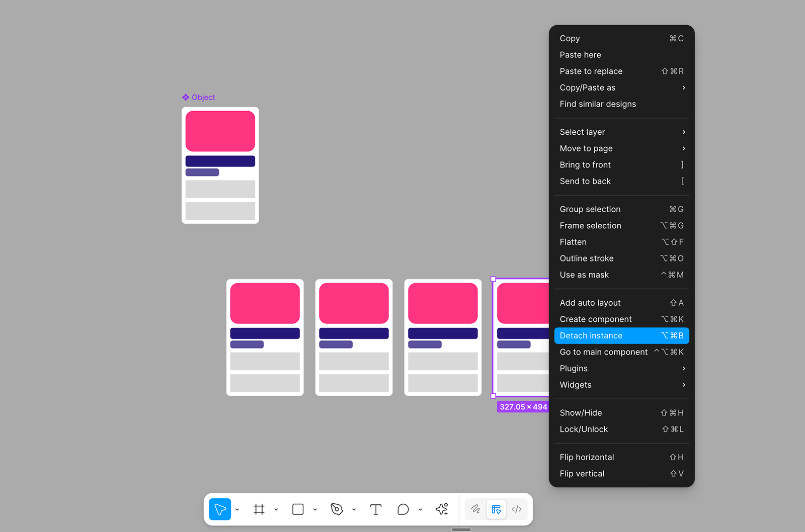This screenshot has width=805, height=532.
Task: Expand the Move to page submenu
Action: [x=621, y=148]
